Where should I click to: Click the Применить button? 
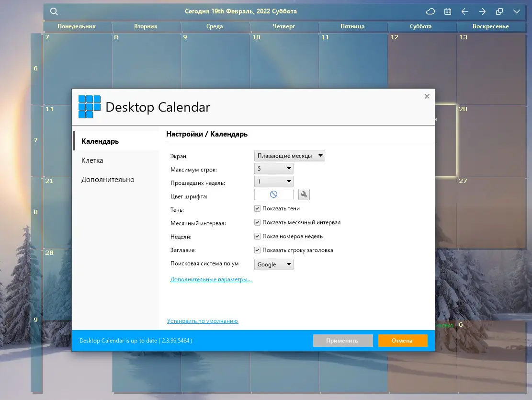point(343,341)
